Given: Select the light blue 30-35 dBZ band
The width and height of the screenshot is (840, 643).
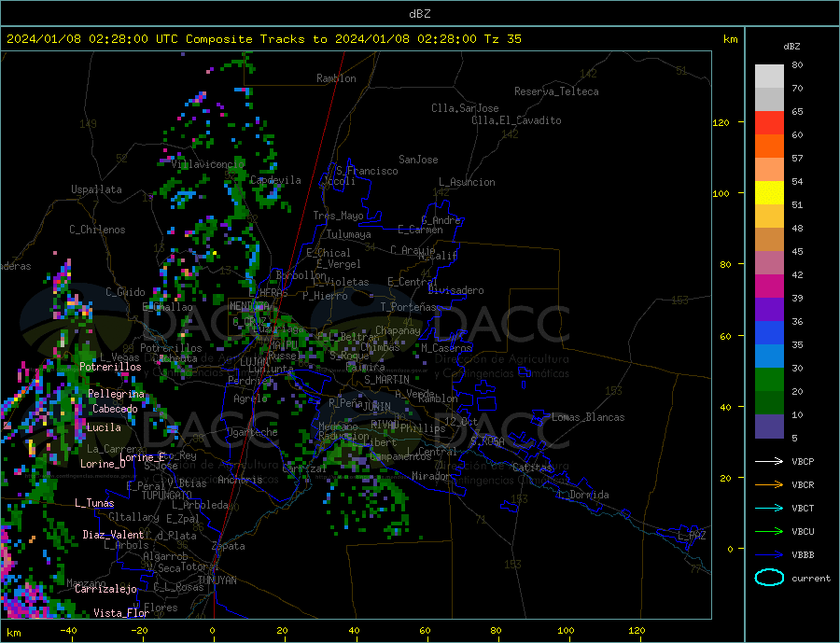Looking at the screenshot, I should click(x=769, y=356).
